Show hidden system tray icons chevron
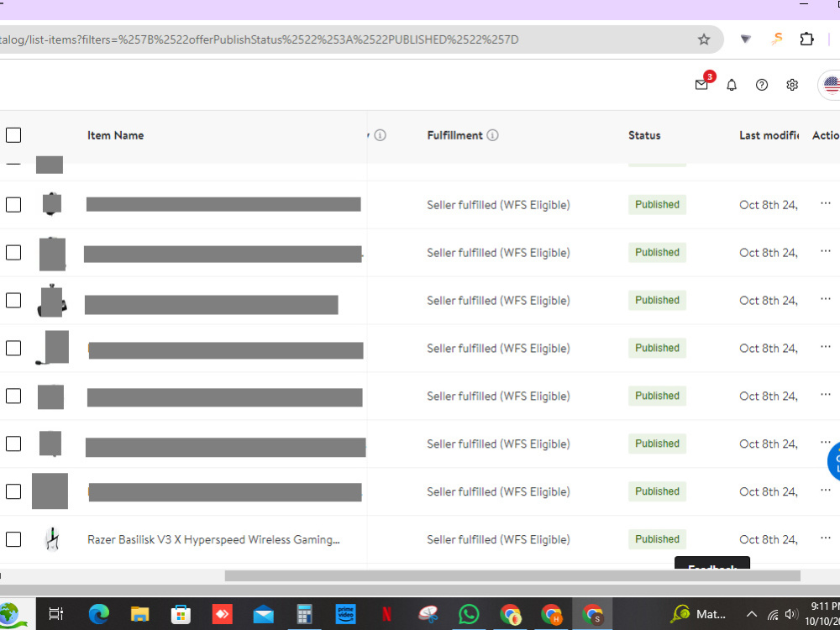 click(x=752, y=615)
